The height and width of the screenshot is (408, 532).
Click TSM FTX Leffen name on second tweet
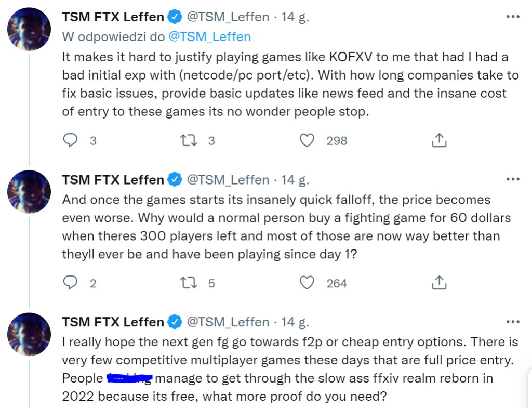point(113,180)
